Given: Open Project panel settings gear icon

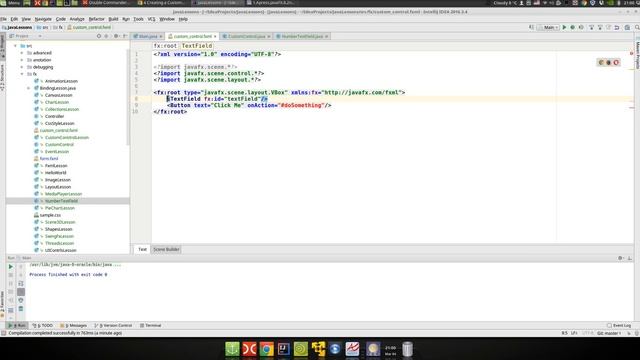Looking at the screenshot, I should pyautogui.click(x=116, y=36).
